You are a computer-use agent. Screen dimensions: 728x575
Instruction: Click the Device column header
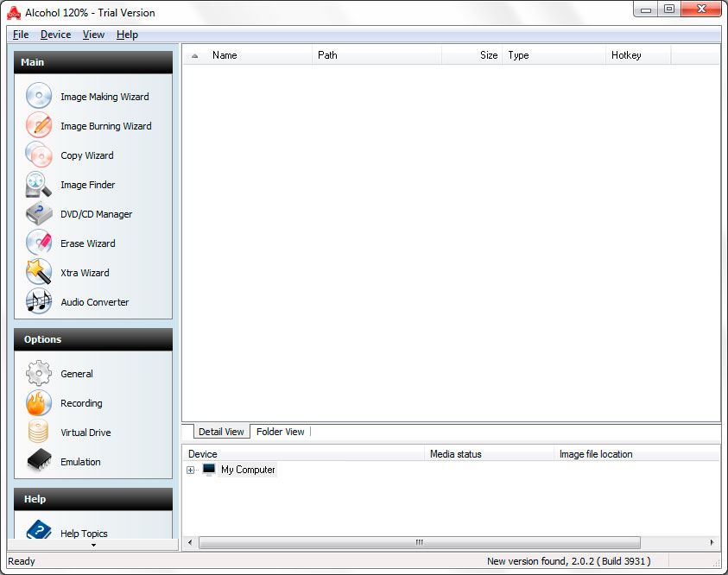tap(304, 454)
